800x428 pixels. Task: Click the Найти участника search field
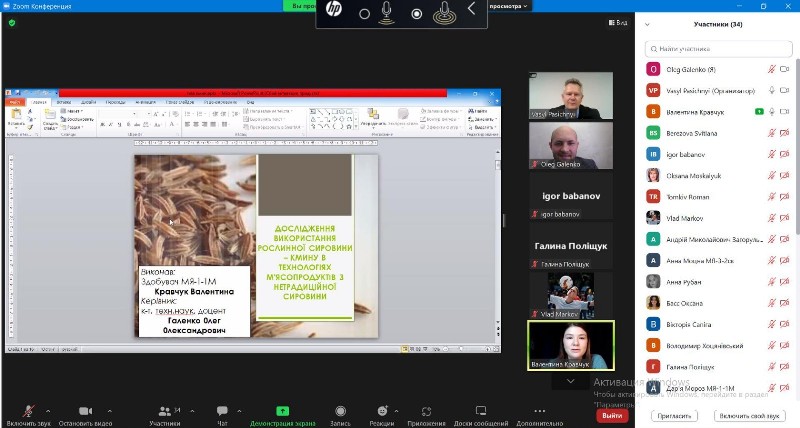[718, 47]
